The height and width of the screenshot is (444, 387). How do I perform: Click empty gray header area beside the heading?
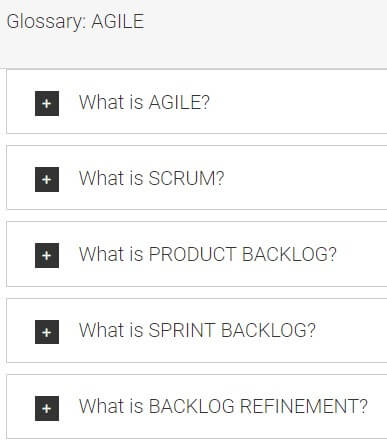coord(267,33)
